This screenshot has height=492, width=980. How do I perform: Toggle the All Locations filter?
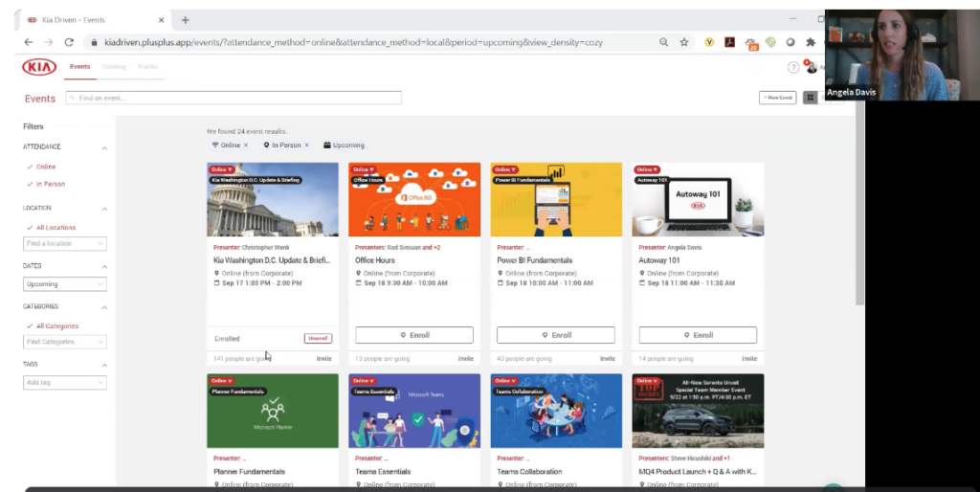(x=52, y=228)
